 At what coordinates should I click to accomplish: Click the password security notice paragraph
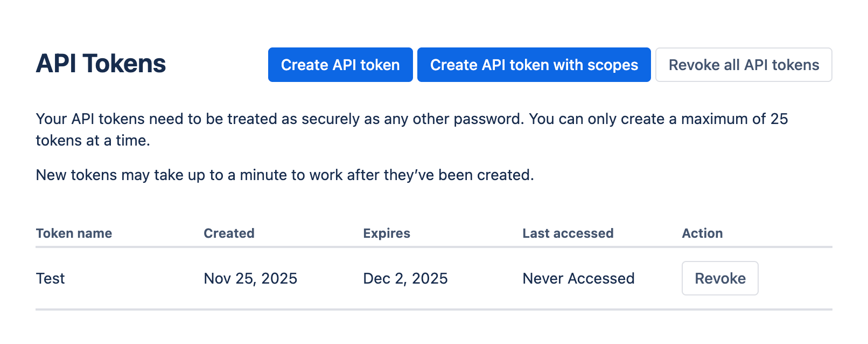pos(411,129)
